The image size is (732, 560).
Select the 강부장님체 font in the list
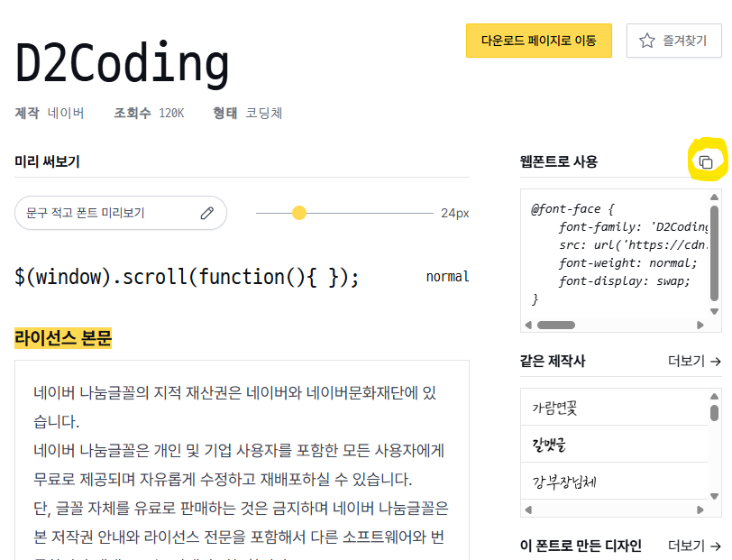[615, 481]
